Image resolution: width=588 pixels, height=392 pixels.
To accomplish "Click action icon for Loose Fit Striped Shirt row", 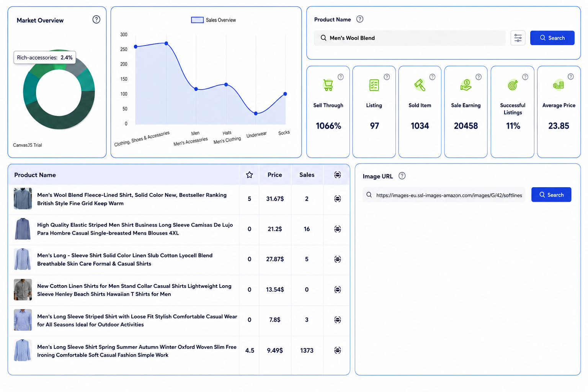I will click(x=337, y=320).
